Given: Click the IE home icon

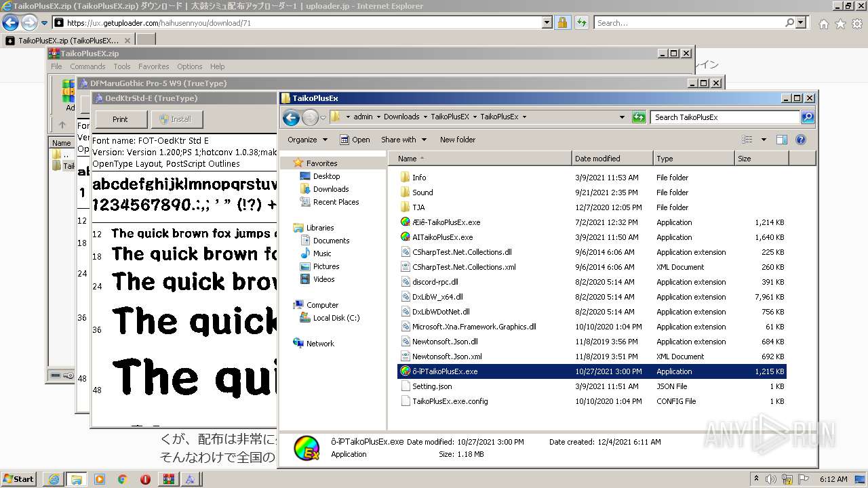Looking at the screenshot, I should pyautogui.click(x=823, y=24).
